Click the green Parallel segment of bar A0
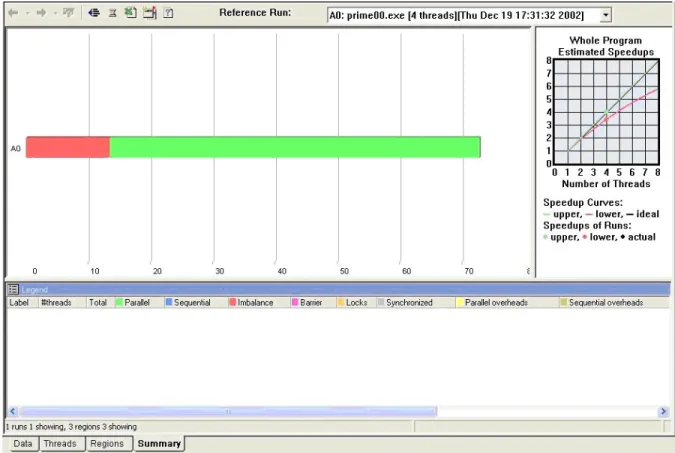Image resolution: width=675 pixels, height=453 pixels. click(295, 147)
